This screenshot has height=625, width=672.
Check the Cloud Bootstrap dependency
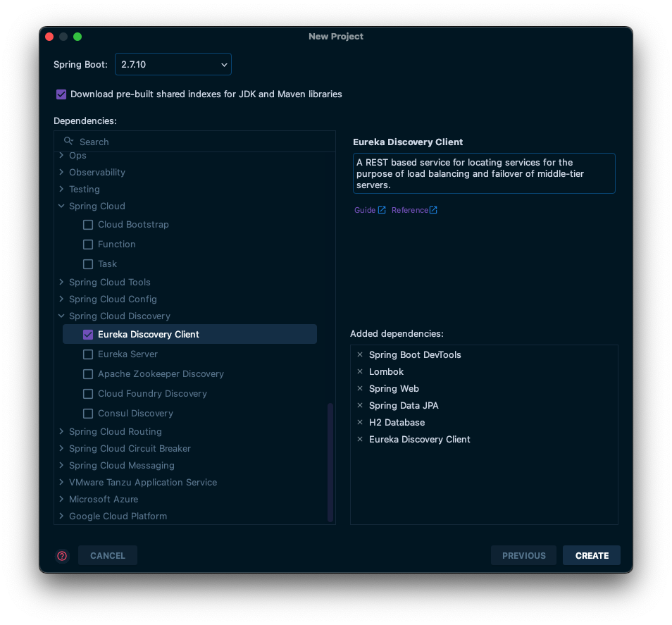coord(88,225)
